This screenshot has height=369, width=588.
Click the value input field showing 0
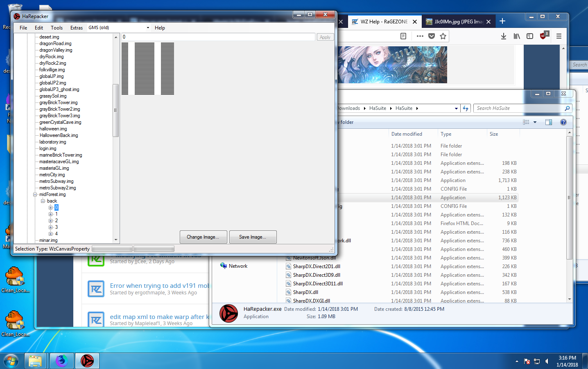tap(218, 37)
